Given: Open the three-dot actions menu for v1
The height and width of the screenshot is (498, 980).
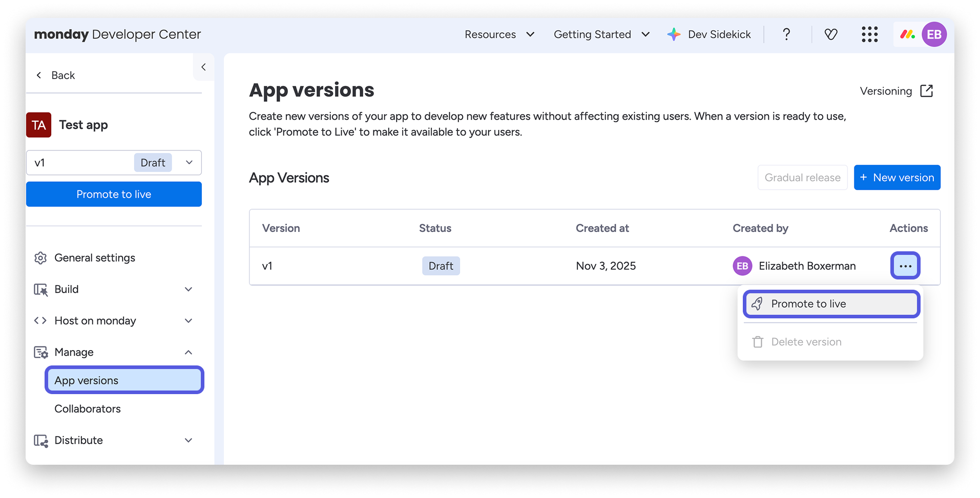Looking at the screenshot, I should (905, 266).
